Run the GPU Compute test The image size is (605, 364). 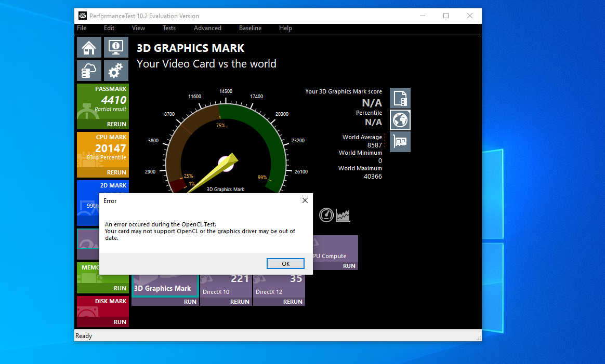[x=349, y=266]
